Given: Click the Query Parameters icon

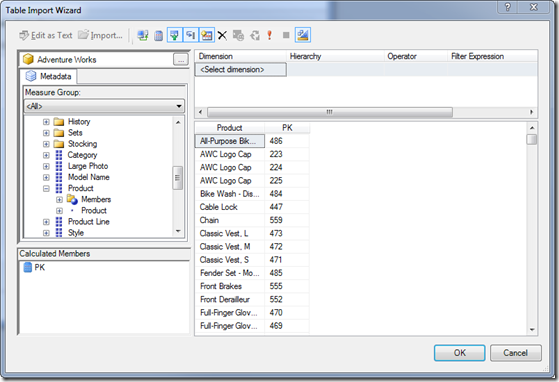Looking at the screenshot, I should (x=238, y=35).
